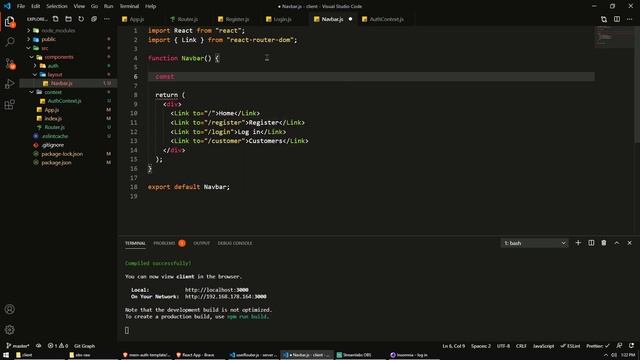Refresh the Explorer file tree
Viewport: 640px width, 360px height.
[x=81, y=19]
